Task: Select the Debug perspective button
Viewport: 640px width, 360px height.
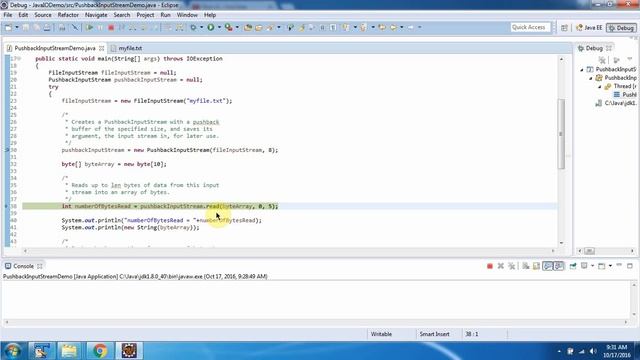Action: [621, 28]
